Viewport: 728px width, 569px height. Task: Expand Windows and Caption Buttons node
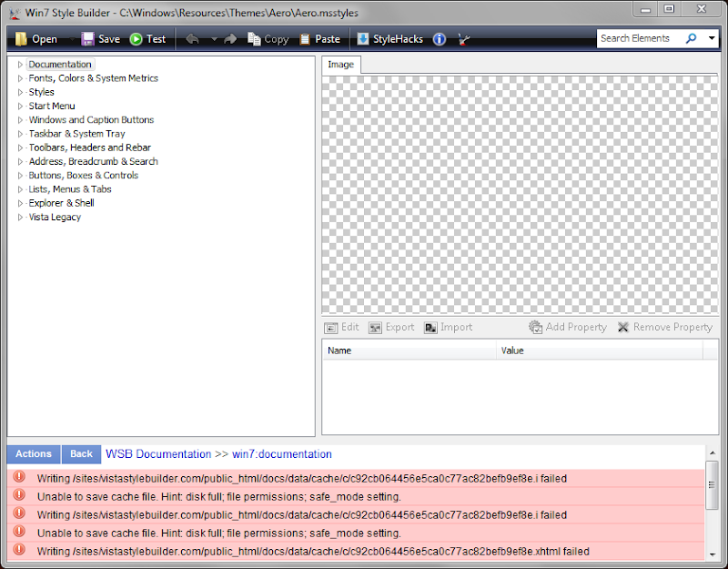click(x=20, y=120)
